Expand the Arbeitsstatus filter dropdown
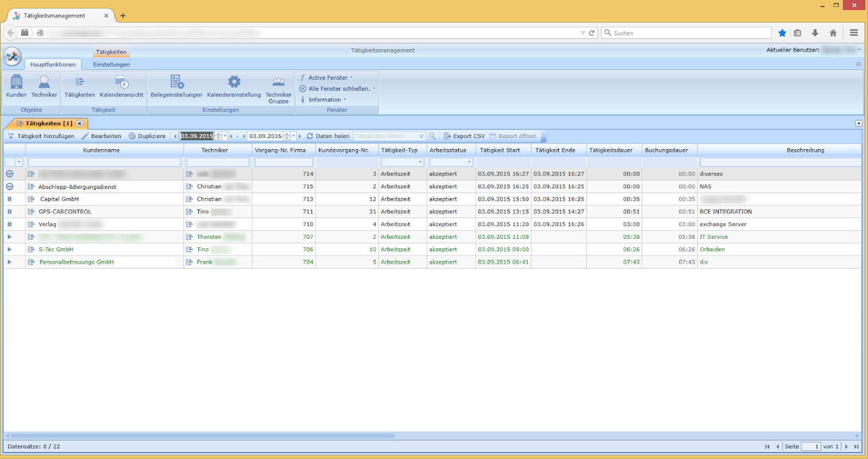 [x=469, y=162]
